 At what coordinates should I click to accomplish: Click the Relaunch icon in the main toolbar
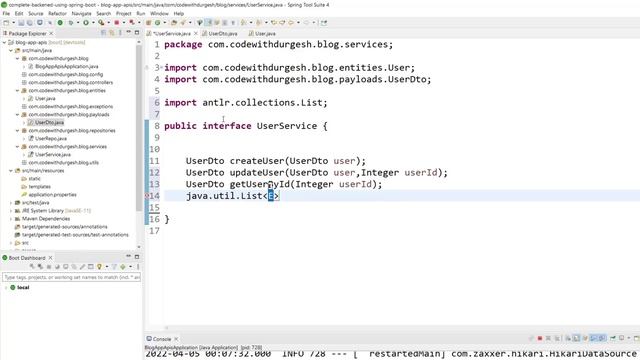click(132, 23)
